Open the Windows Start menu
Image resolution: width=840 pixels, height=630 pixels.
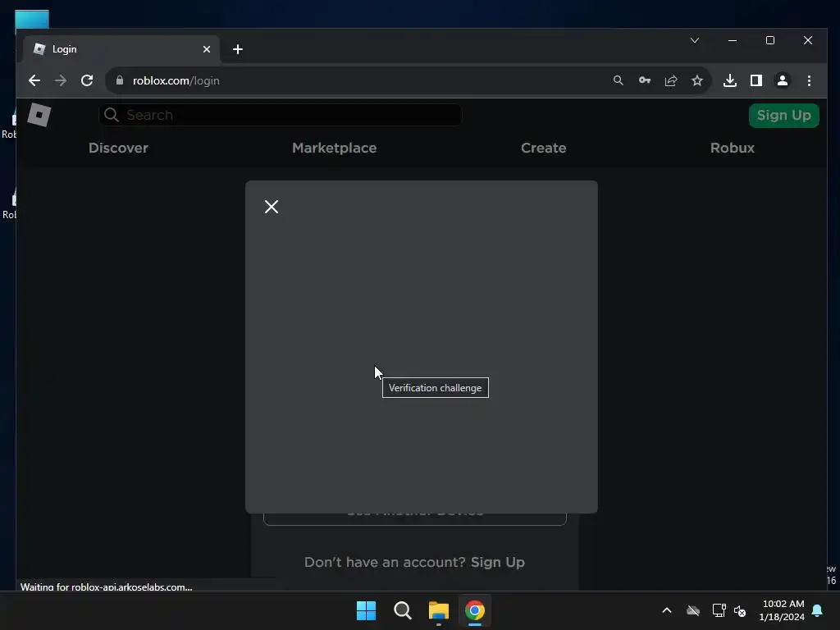(367, 610)
